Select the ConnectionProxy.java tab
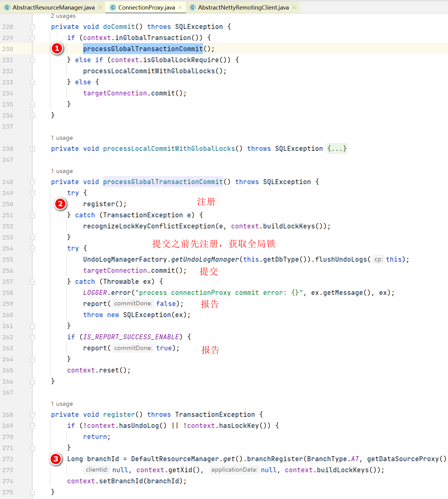Image resolution: width=448 pixels, height=499 pixels. 146,7
